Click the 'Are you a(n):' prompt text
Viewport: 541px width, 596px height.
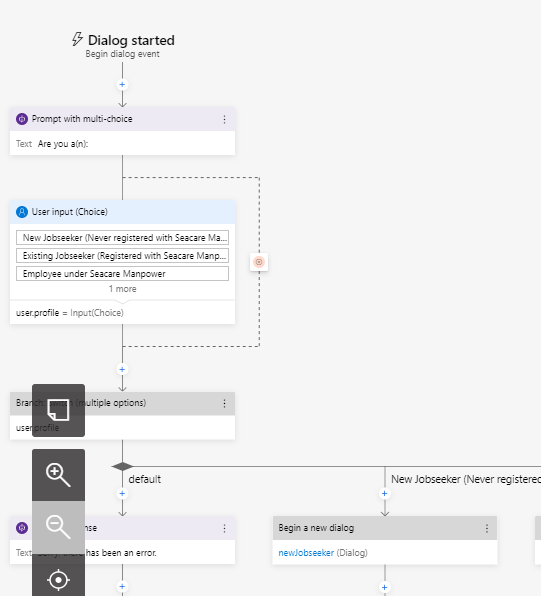[x=63, y=144]
